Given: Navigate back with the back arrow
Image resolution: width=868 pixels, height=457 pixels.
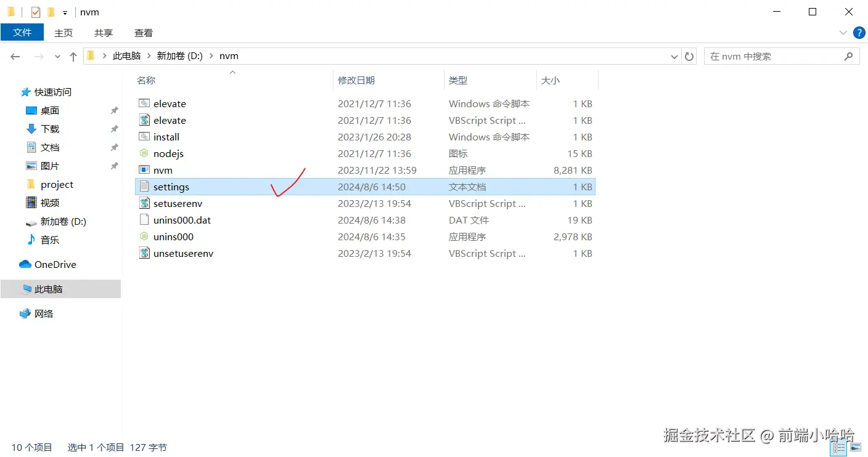Looking at the screenshot, I should click(x=15, y=56).
